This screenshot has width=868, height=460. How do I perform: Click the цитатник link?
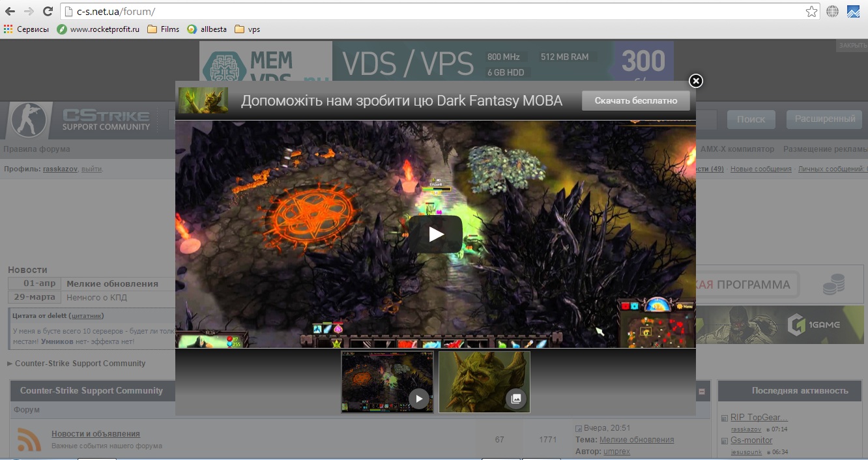(x=86, y=316)
